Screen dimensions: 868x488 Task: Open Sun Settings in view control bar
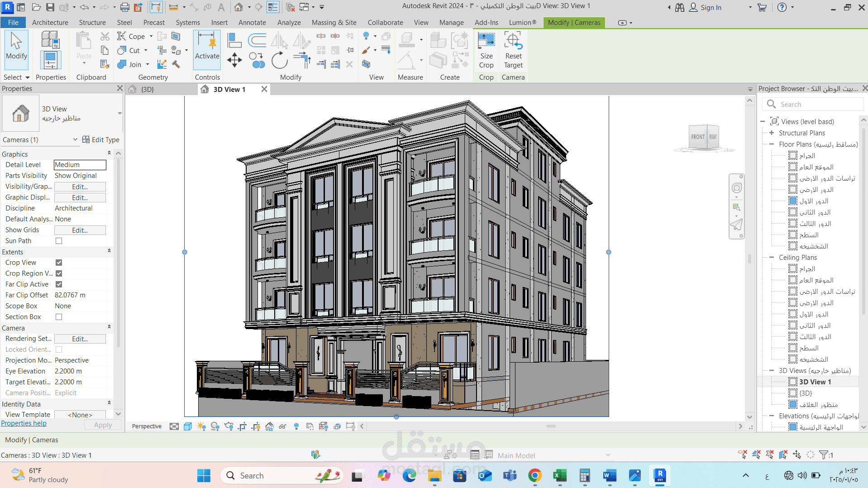click(201, 426)
